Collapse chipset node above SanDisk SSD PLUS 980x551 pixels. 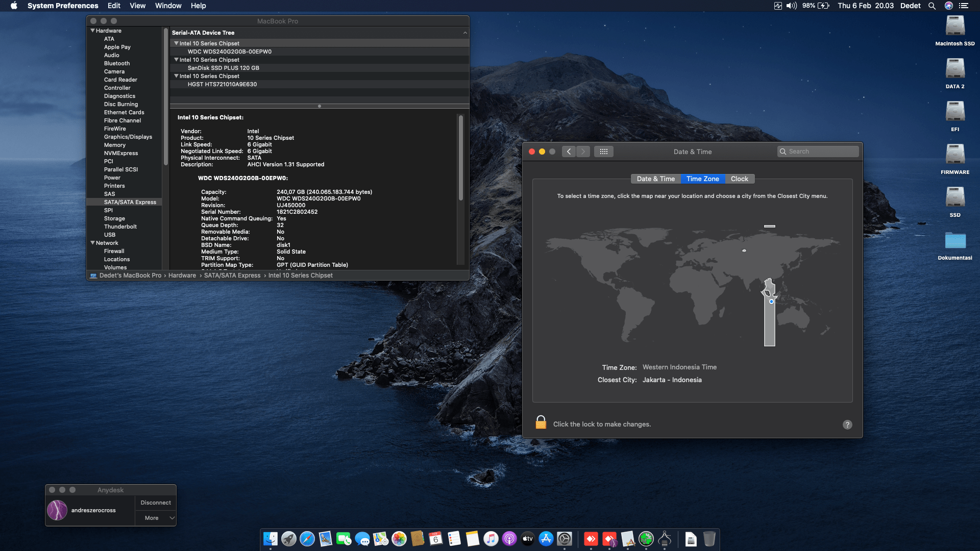point(176,60)
